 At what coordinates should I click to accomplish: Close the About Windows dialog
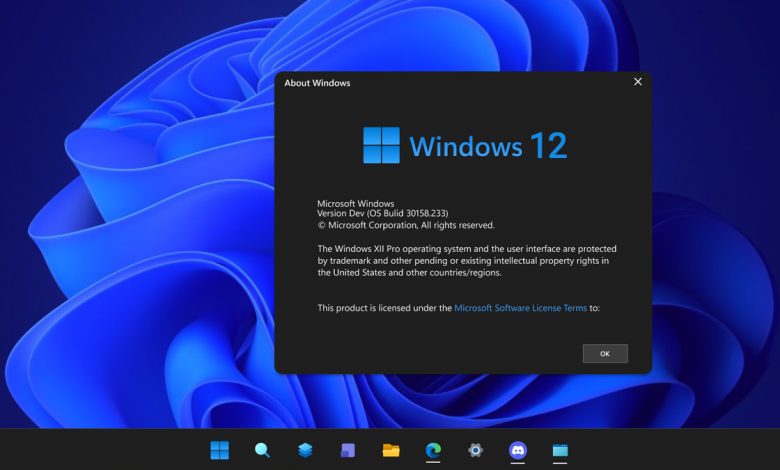point(638,82)
